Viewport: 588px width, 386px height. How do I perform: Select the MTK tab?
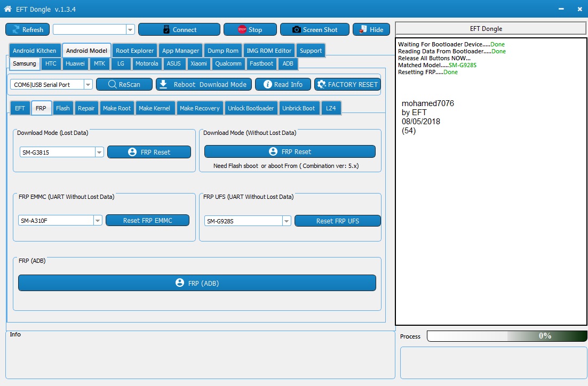click(x=99, y=63)
